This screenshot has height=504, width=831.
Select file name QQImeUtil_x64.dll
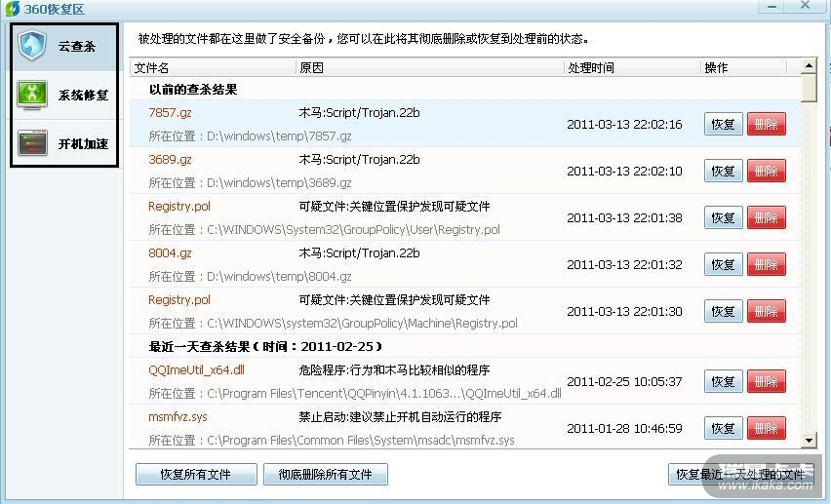[x=197, y=369]
